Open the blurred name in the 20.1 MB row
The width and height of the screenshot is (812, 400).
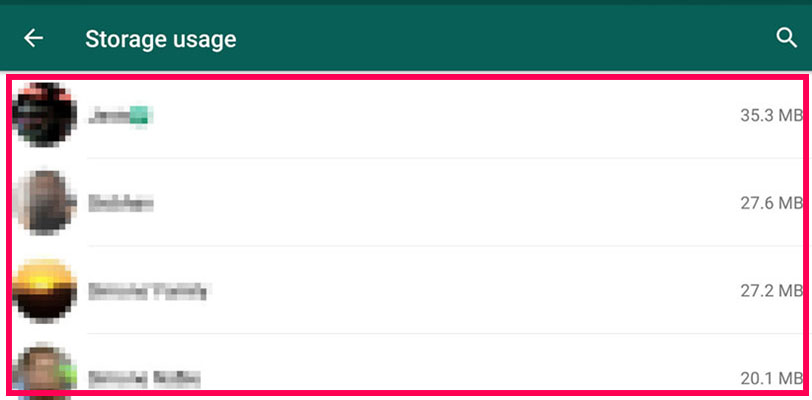(x=143, y=379)
